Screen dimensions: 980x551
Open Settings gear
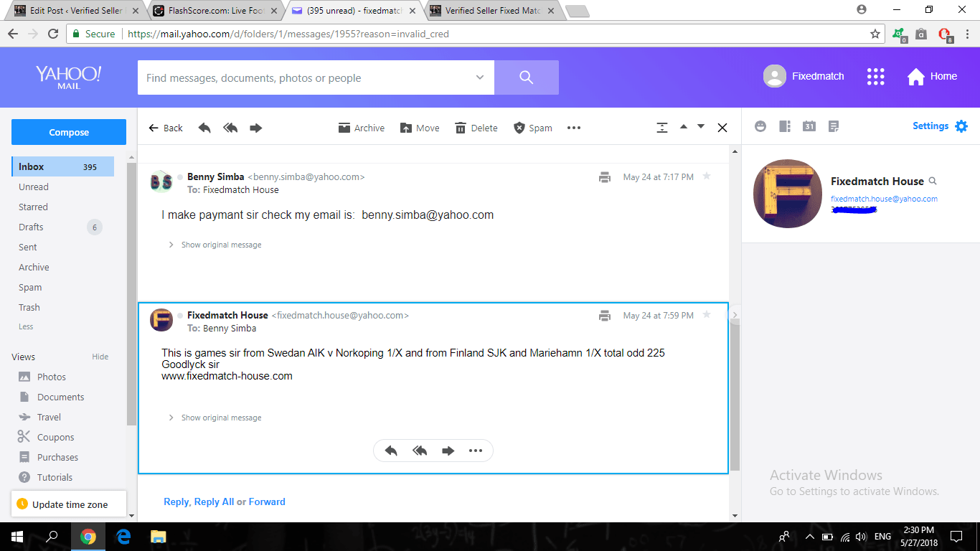point(962,126)
